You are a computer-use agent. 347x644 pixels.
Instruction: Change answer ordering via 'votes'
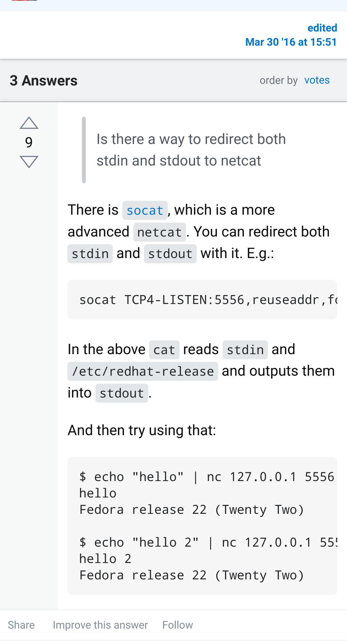click(x=317, y=80)
